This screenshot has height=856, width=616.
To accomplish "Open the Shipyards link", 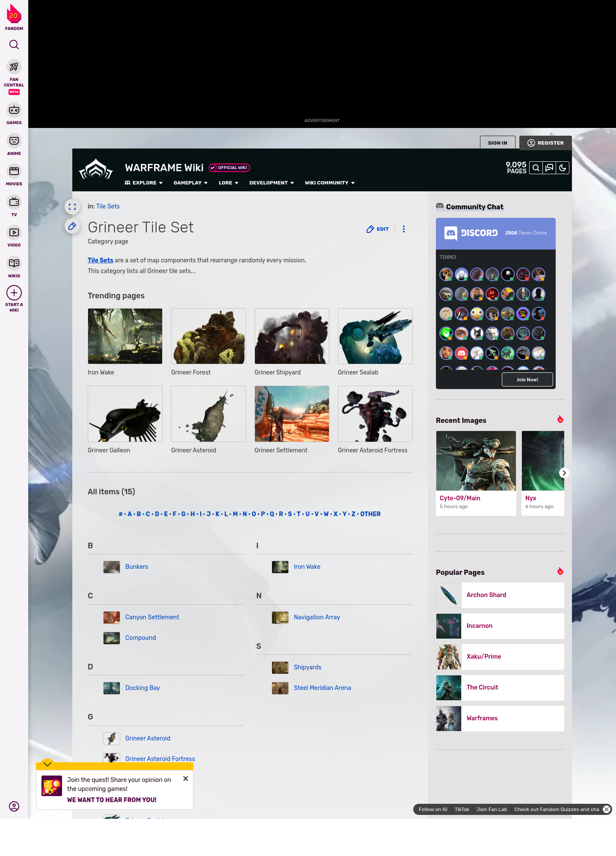I will point(308,667).
